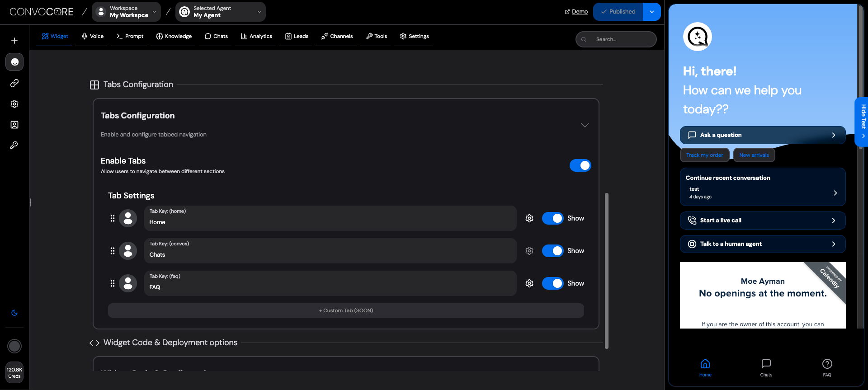Switch to the Tools tab
The width and height of the screenshot is (868, 390).
(x=377, y=36)
